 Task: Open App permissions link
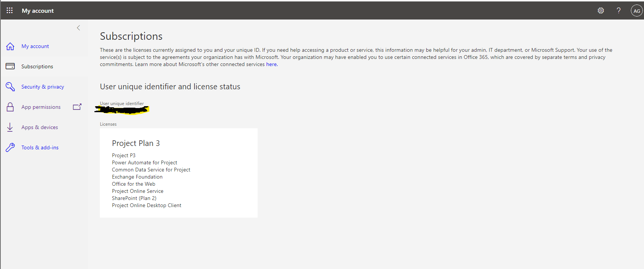pyautogui.click(x=41, y=107)
